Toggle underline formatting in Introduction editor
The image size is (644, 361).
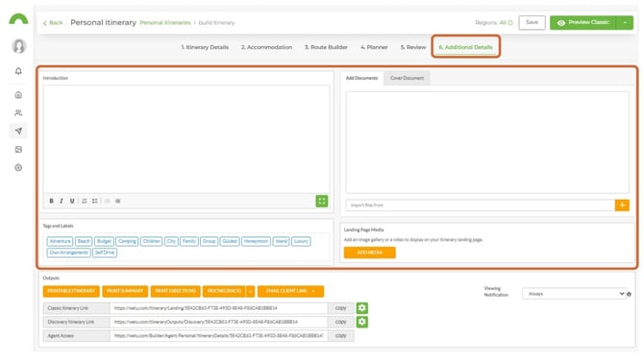[x=72, y=201]
